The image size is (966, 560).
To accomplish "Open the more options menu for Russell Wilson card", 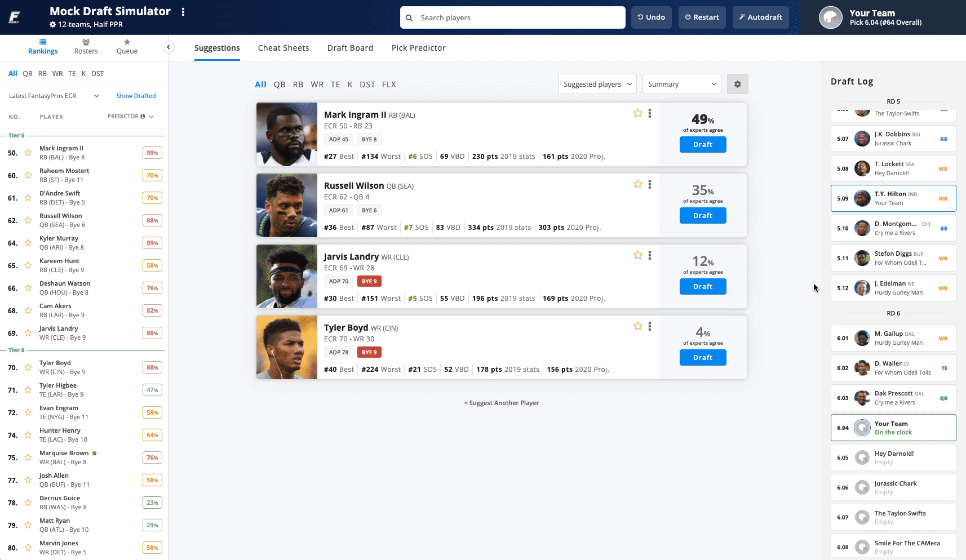I will tap(650, 184).
